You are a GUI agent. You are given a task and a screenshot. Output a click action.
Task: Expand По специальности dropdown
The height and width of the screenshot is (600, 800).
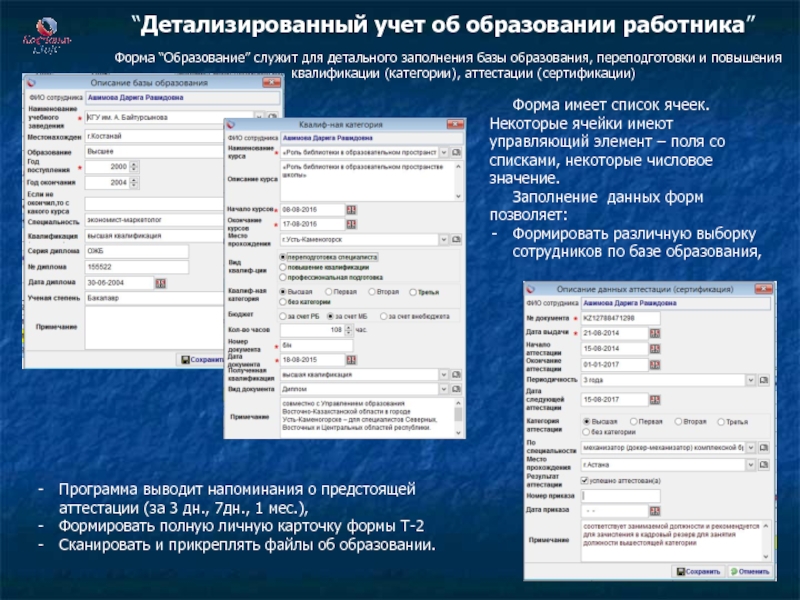click(751, 447)
